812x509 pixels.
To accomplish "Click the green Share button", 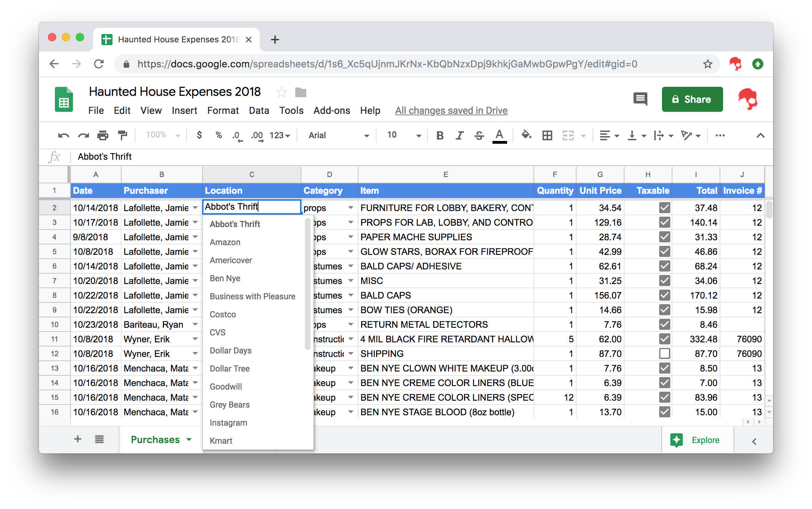I will 692,99.
